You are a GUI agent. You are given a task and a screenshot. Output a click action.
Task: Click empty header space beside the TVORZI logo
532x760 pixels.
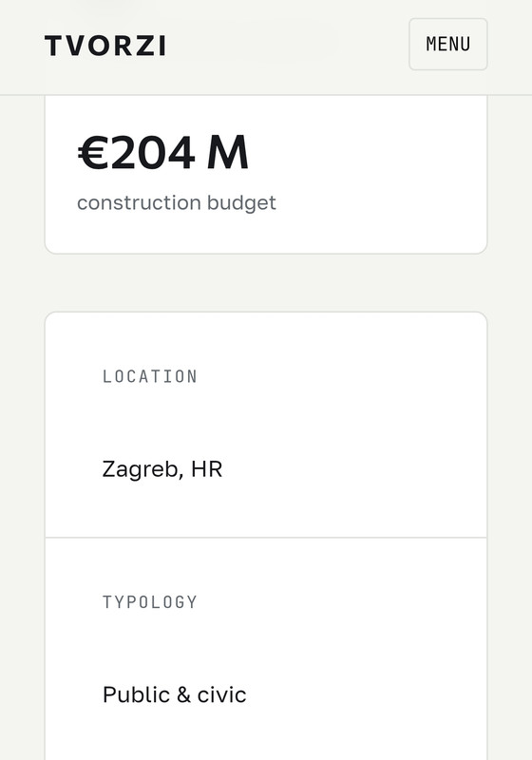286,46
